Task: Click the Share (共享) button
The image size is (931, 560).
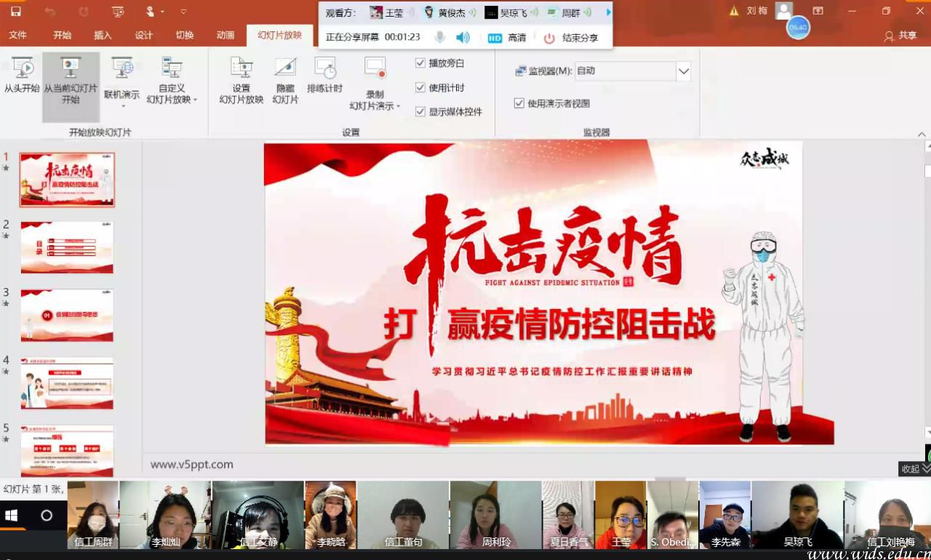Action: point(900,36)
